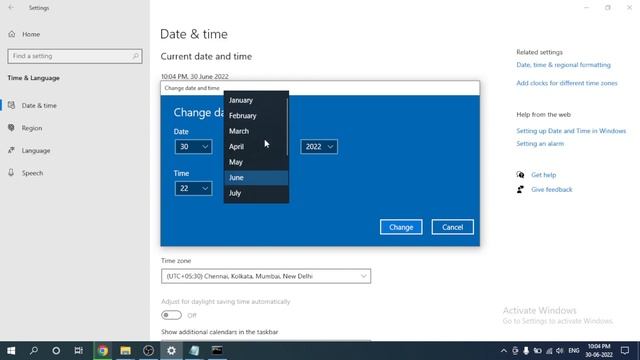
Task: Select January in the month list
Action: coord(256,100)
